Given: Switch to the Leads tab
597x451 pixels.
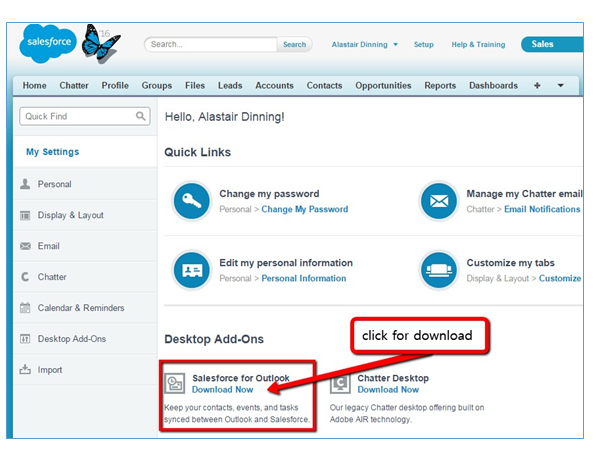Looking at the screenshot, I should [x=230, y=86].
